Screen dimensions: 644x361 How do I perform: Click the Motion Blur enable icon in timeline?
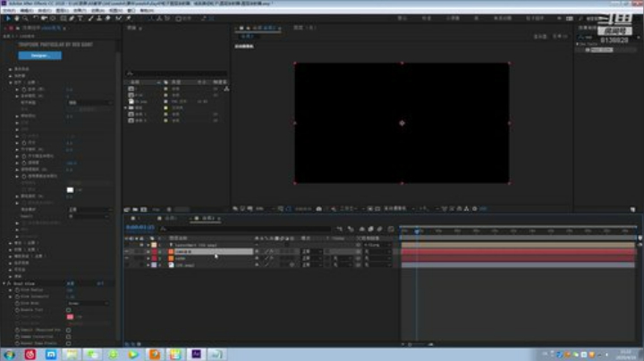[x=379, y=229]
